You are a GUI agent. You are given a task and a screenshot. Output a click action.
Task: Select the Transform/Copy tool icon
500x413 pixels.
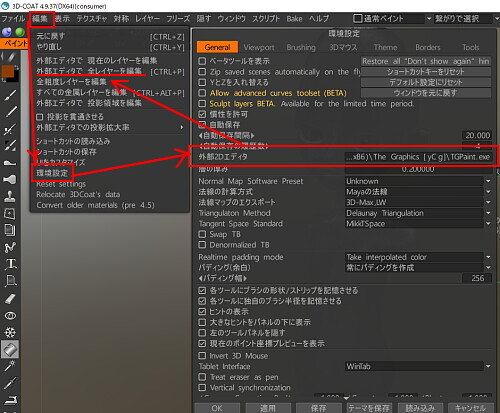(10, 213)
